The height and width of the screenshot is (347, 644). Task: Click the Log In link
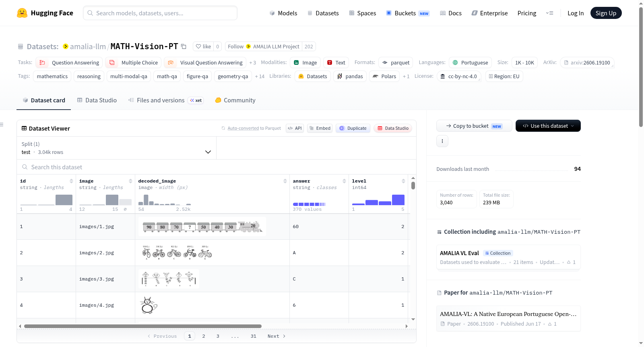coord(576,13)
